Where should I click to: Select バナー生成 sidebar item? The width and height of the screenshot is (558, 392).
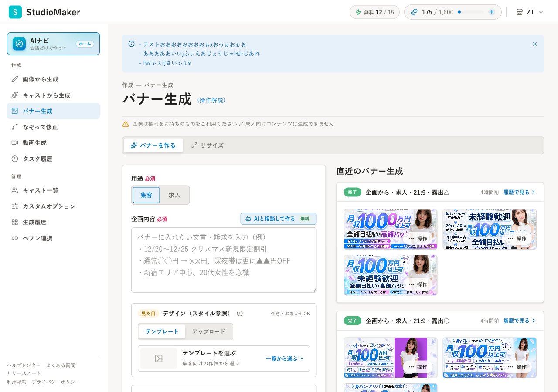click(x=53, y=111)
